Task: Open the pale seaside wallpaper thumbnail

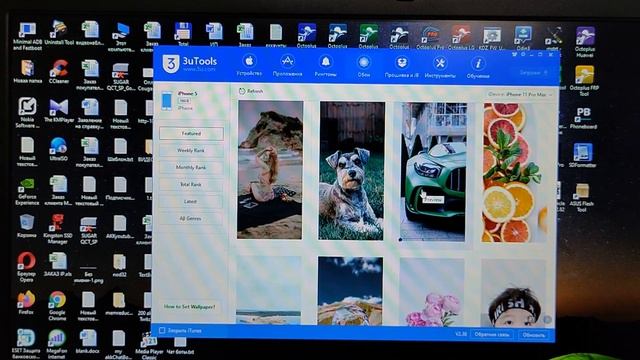Action: [269, 290]
